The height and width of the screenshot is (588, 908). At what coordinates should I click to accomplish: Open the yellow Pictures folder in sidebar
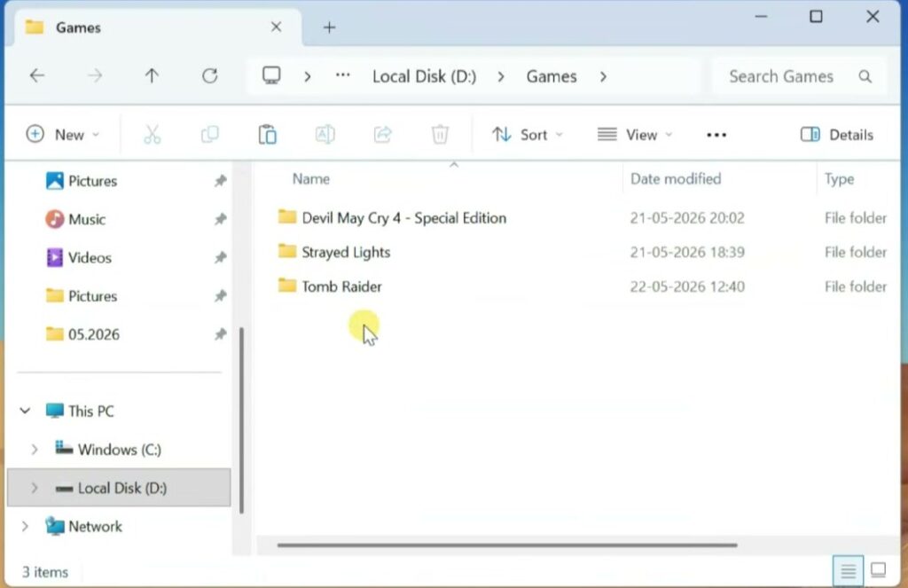tap(81, 296)
